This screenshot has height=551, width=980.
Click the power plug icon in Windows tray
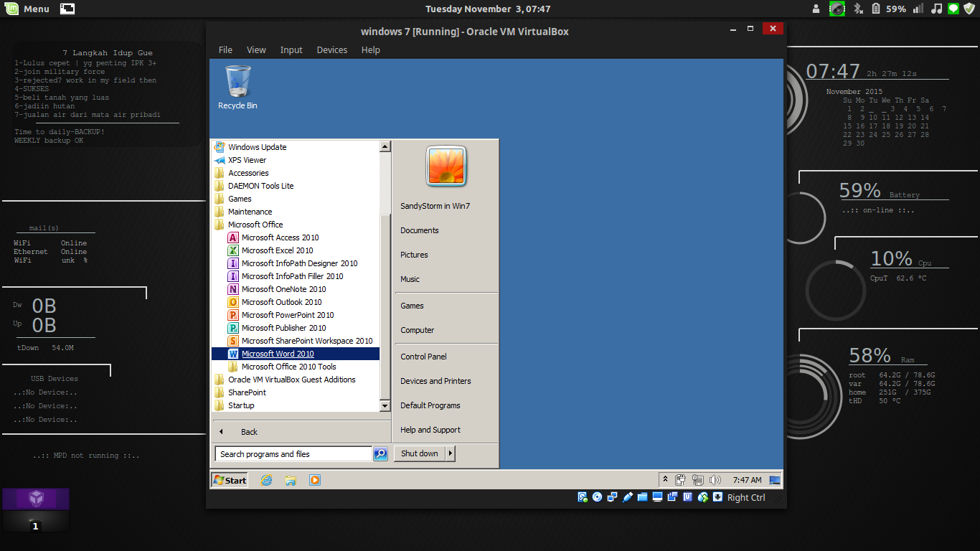[680, 480]
